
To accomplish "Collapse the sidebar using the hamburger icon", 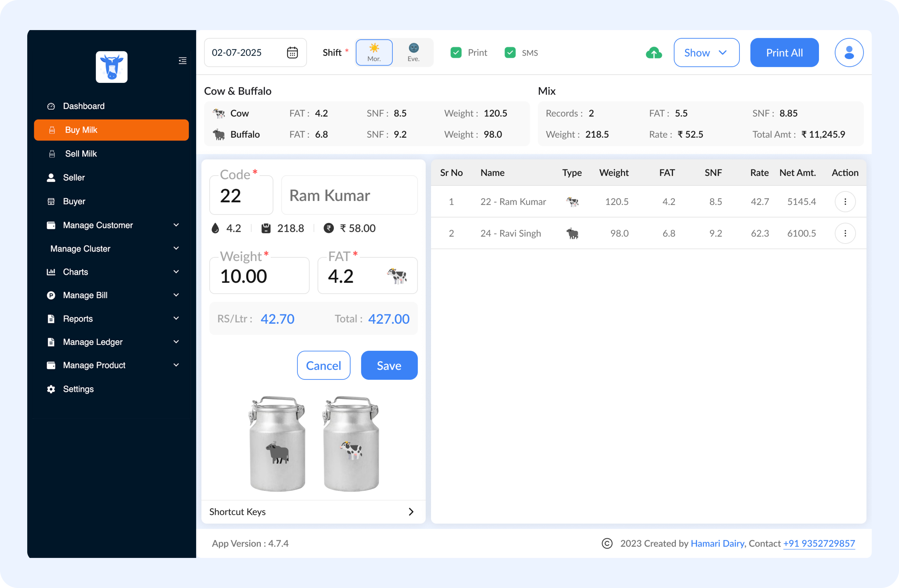I will tap(182, 60).
